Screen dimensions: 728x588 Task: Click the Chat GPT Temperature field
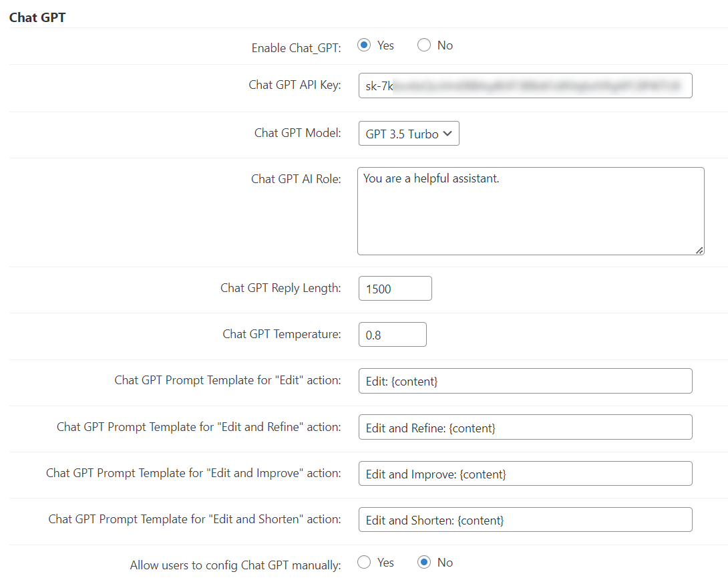coord(392,334)
